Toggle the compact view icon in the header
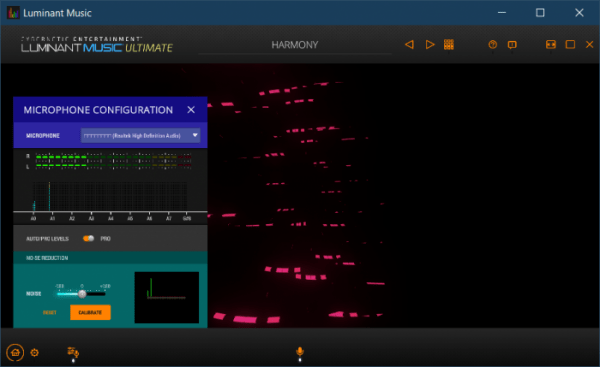Viewport: 600px width, 367px height. [x=551, y=44]
